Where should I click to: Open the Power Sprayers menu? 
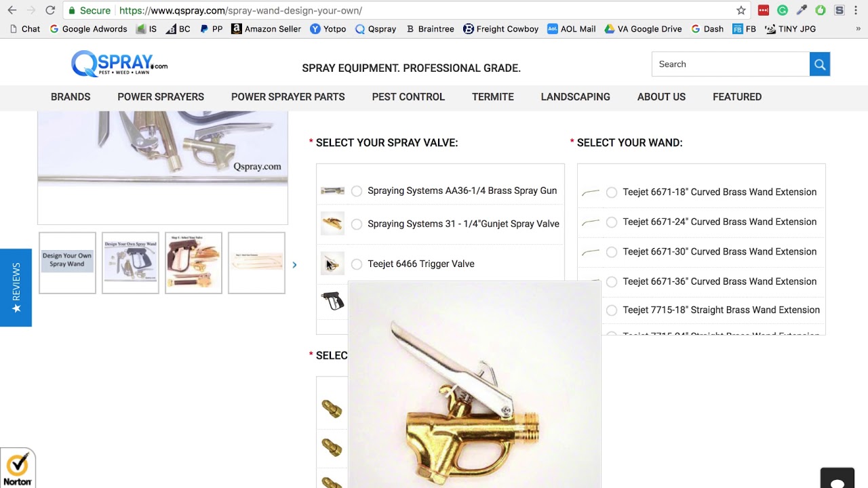click(x=161, y=97)
